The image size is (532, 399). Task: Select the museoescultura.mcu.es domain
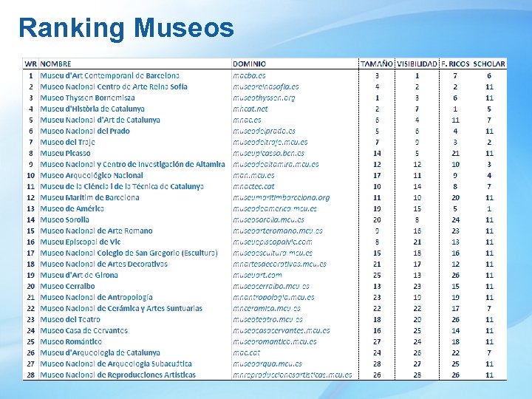tap(273, 253)
